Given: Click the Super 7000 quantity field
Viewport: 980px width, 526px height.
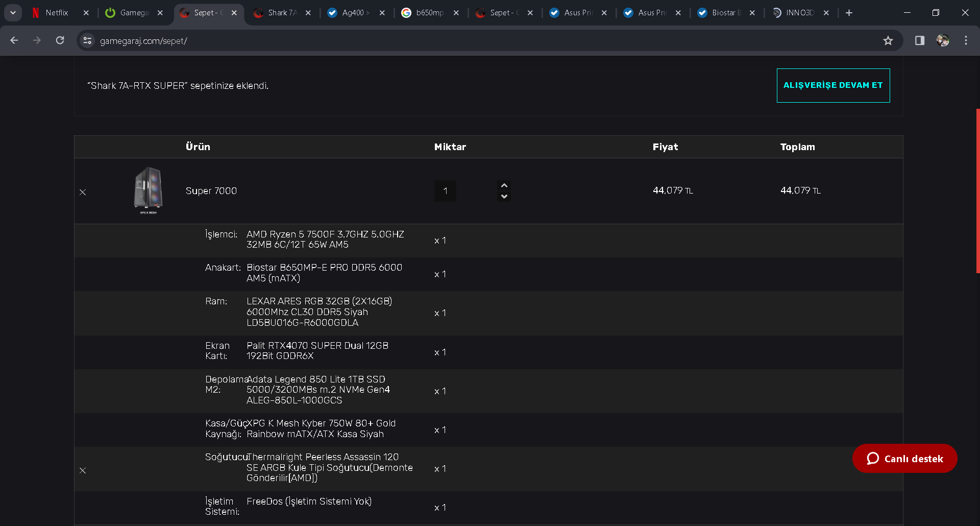Looking at the screenshot, I should (x=445, y=191).
